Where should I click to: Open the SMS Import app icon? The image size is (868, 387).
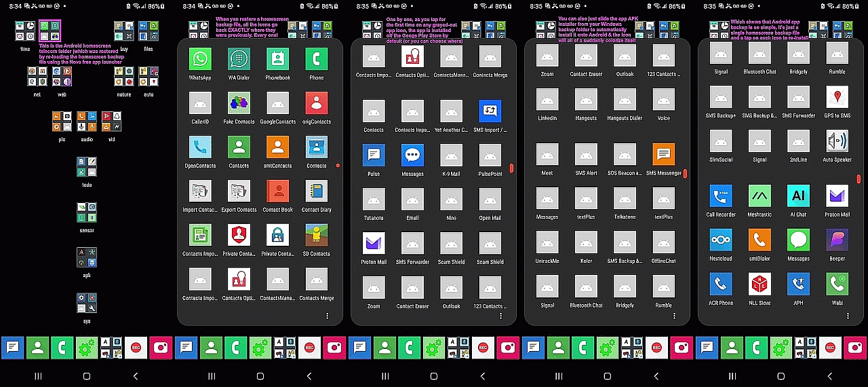490,111
